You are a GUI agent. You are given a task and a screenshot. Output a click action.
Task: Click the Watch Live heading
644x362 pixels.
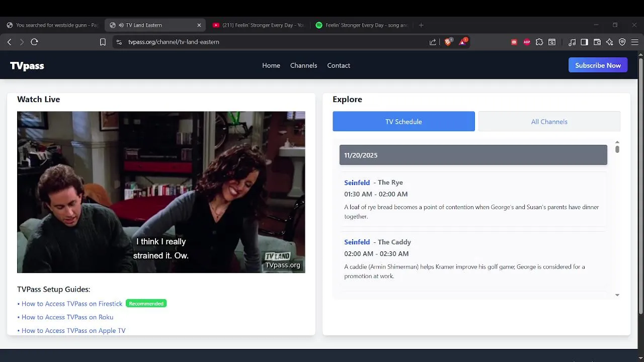(39, 100)
